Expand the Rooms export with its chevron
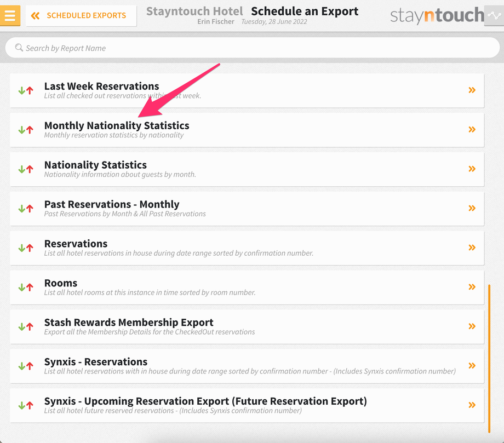The height and width of the screenshot is (443, 504). click(x=472, y=287)
